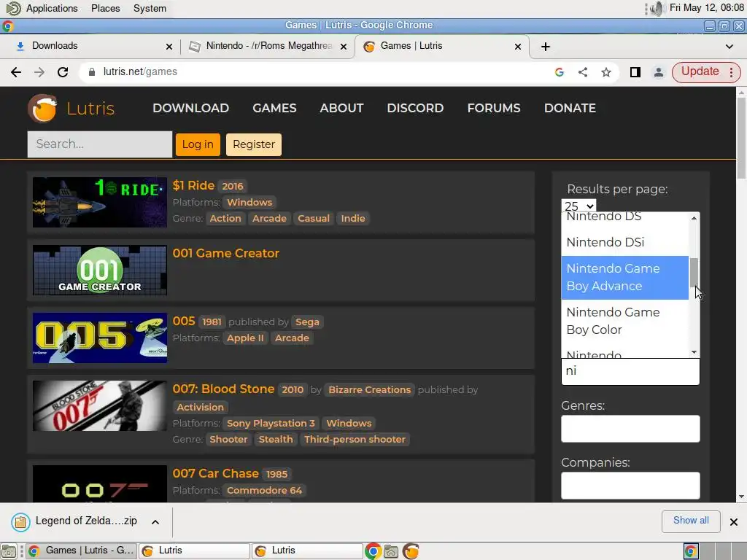Click the show desktop icon at bottom left

pyautogui.click(x=9, y=551)
